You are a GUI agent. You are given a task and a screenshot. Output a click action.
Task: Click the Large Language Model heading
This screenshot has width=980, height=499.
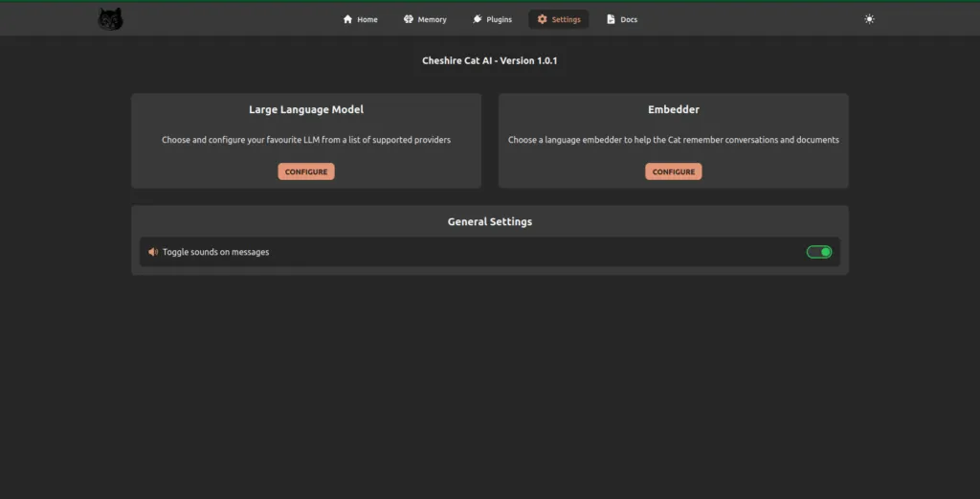point(306,109)
